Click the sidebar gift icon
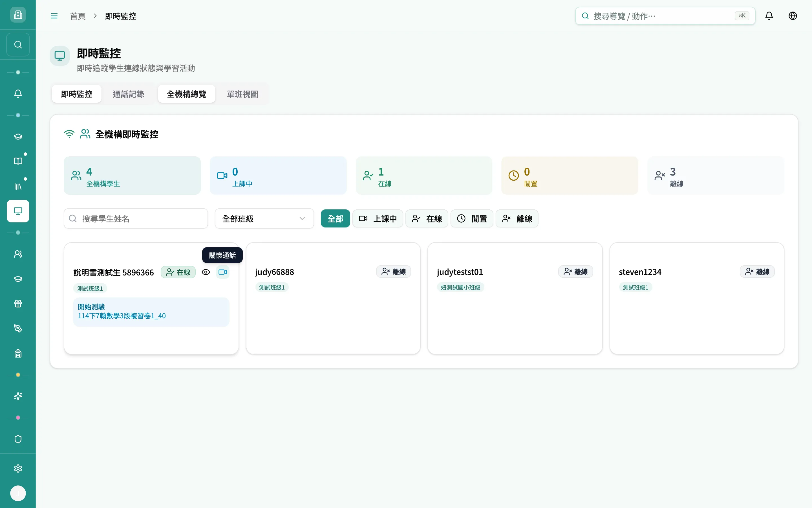The image size is (812, 508). pyautogui.click(x=18, y=304)
